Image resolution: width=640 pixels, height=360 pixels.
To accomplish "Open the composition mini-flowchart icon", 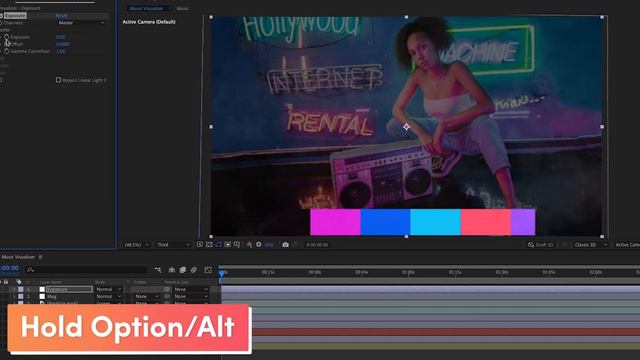I will pyautogui.click(x=158, y=270).
